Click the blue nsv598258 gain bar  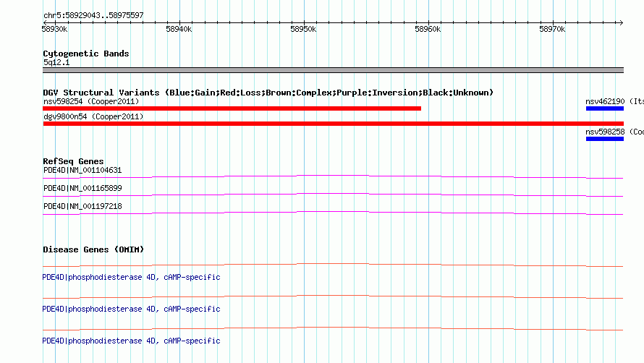pyautogui.click(x=605, y=139)
